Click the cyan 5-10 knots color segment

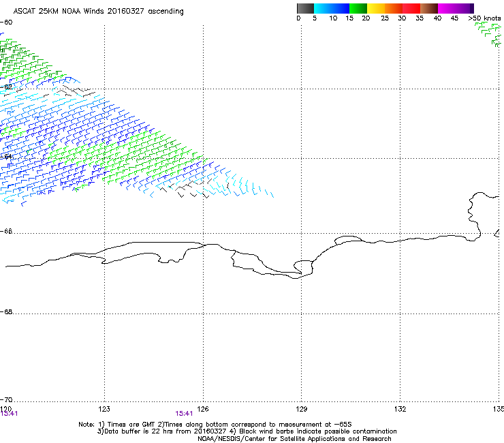coord(323,8)
